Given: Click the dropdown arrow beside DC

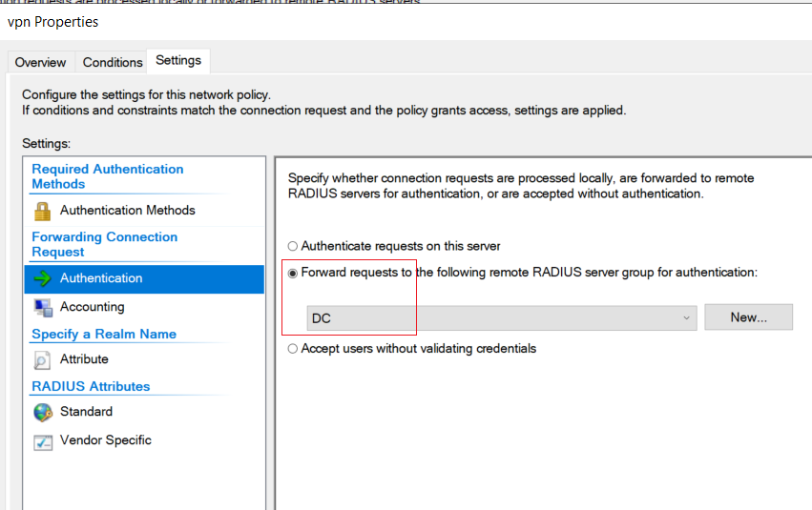Looking at the screenshot, I should coord(686,318).
